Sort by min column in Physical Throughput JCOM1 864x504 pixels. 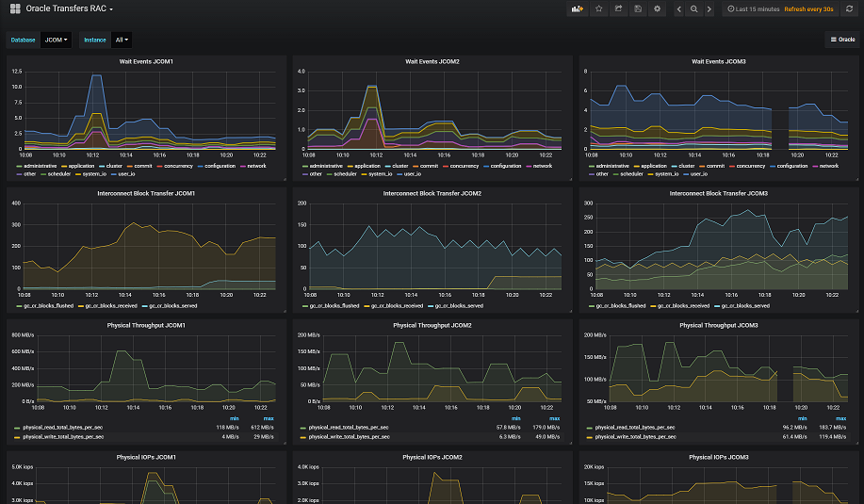coord(235,418)
